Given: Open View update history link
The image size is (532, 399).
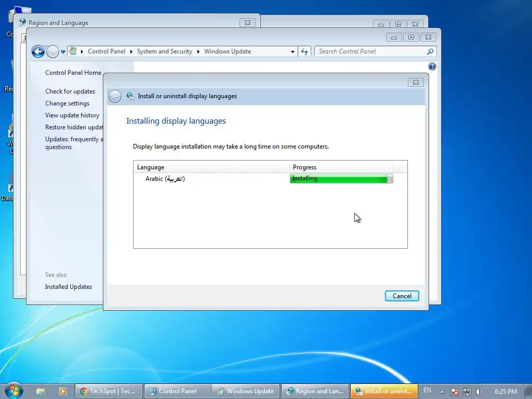Looking at the screenshot, I should [72, 115].
